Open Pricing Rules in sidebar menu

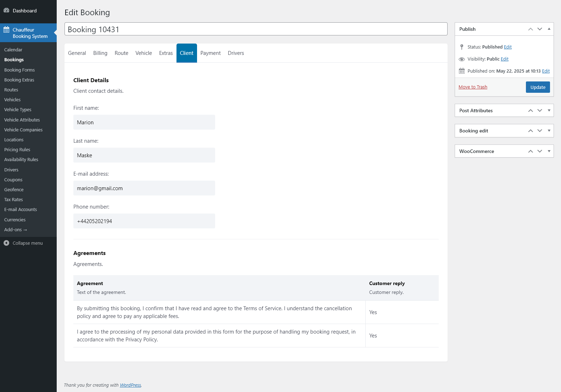click(x=17, y=150)
